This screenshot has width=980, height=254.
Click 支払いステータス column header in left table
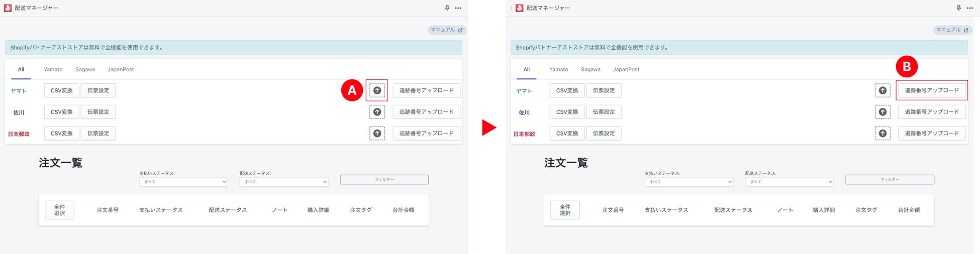tap(161, 210)
